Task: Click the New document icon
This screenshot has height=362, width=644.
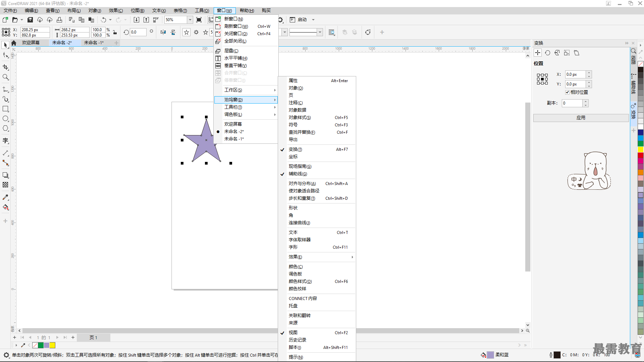Action: click(x=5, y=20)
